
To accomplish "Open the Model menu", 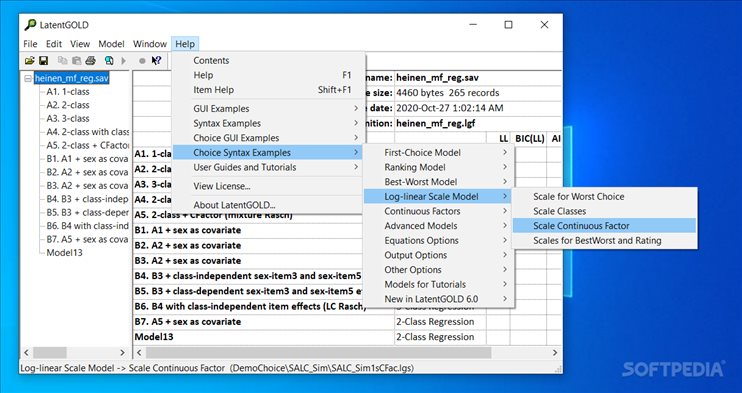I will (x=111, y=44).
